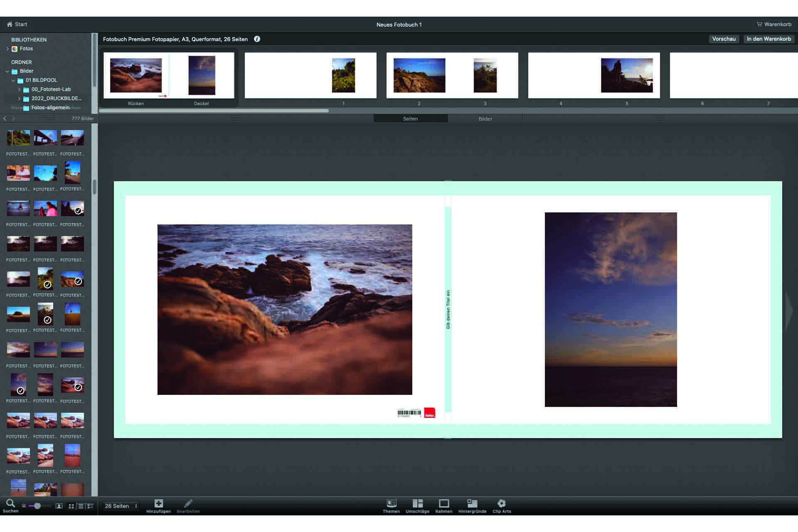Click the page overview horizontal scrollbar
The image size is (798, 532).
[x=214, y=111]
